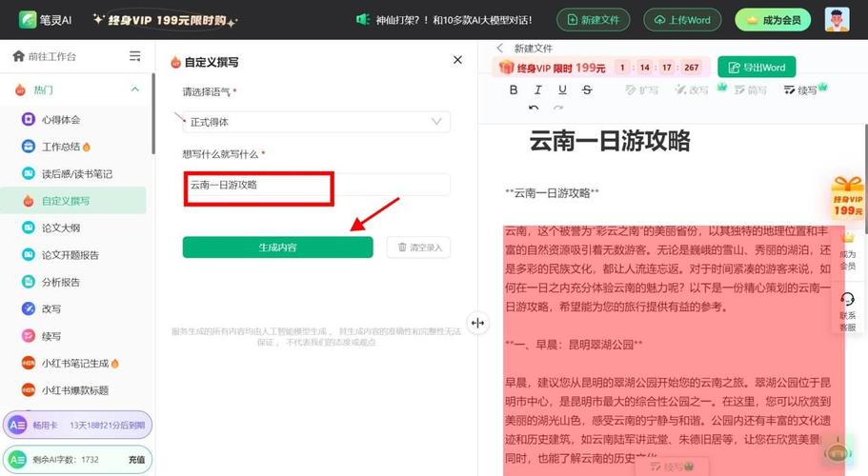
Task: Close the 自定义撰写 panel
Action: tap(457, 60)
